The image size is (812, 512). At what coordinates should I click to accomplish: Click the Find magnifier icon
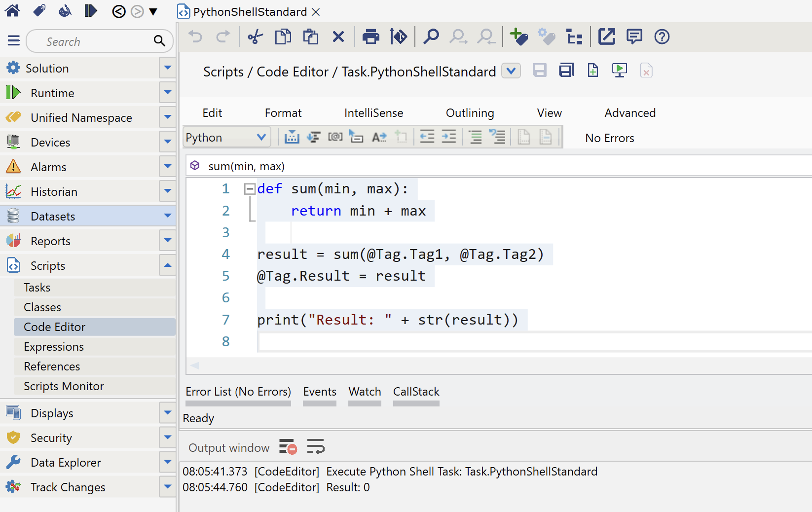click(x=431, y=37)
